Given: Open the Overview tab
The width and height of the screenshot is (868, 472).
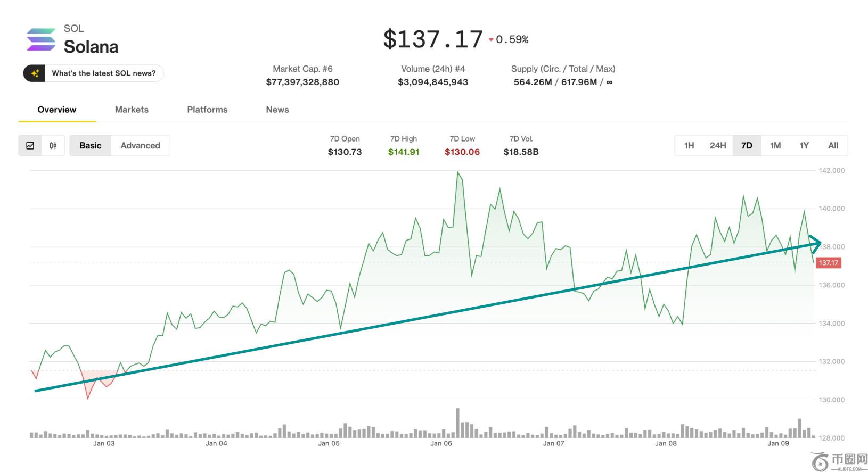Looking at the screenshot, I should [57, 110].
